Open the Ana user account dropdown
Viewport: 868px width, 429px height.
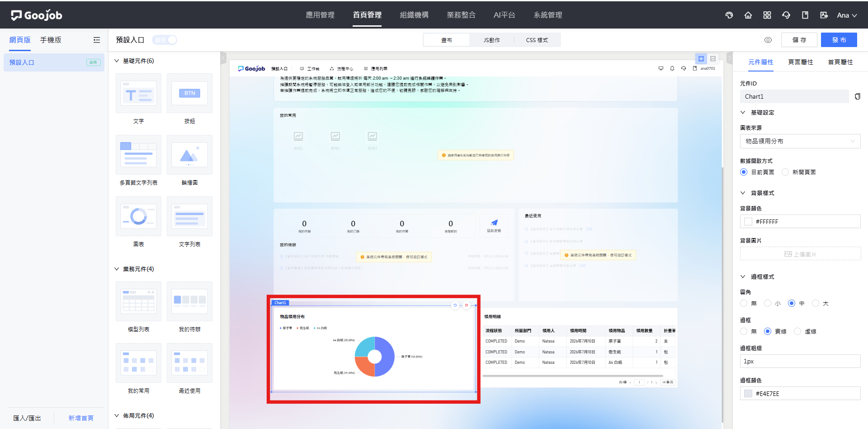click(x=847, y=15)
